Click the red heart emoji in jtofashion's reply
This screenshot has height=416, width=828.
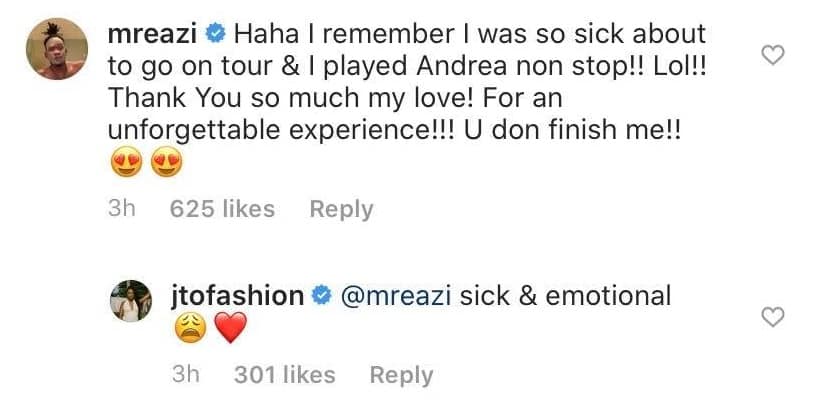click(230, 330)
